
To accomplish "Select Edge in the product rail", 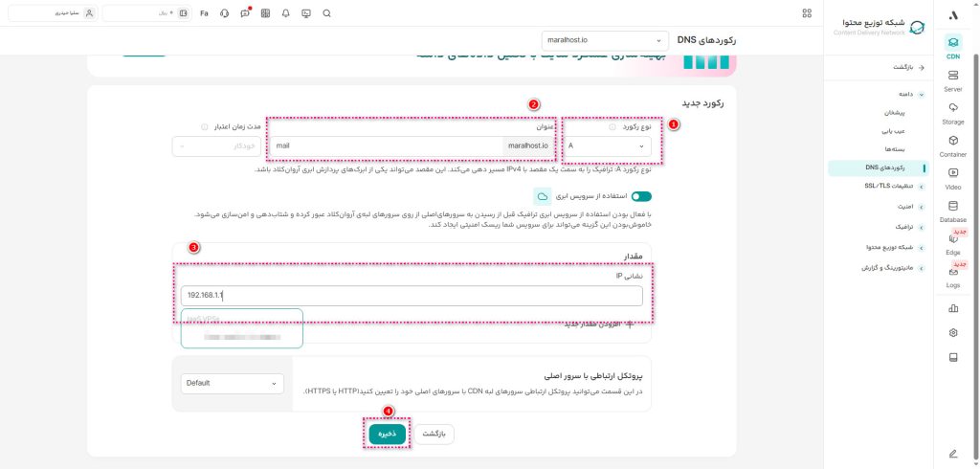I will coord(953,244).
